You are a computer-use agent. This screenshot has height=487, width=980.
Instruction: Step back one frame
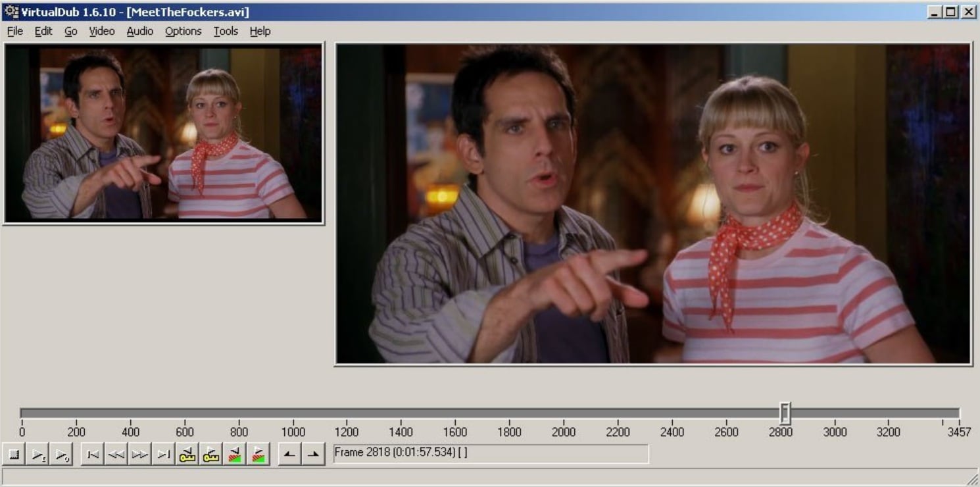coord(116,453)
